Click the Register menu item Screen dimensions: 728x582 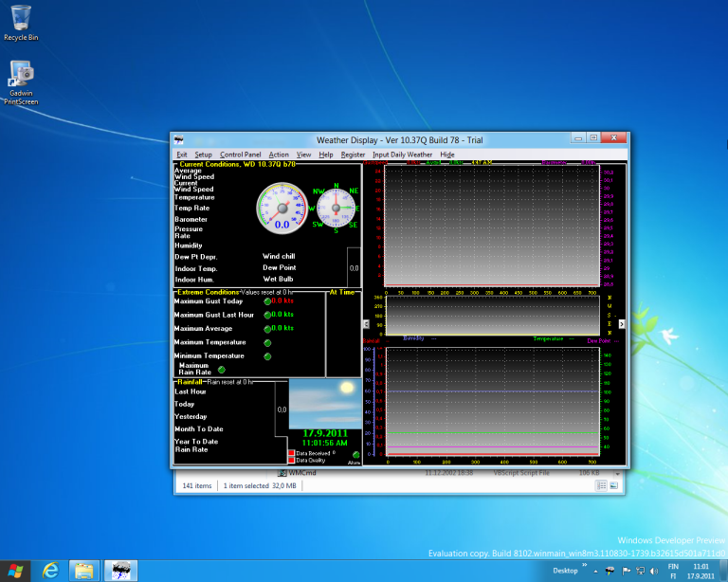(x=353, y=155)
